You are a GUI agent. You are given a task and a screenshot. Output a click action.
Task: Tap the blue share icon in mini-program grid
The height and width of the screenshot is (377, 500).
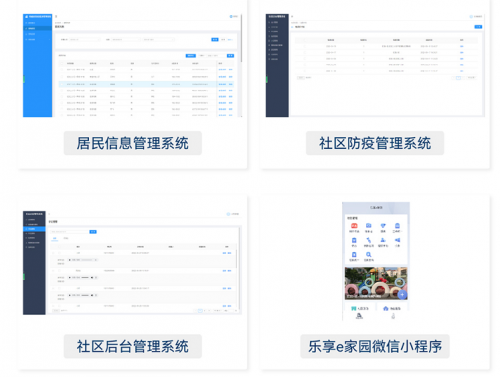click(397, 240)
